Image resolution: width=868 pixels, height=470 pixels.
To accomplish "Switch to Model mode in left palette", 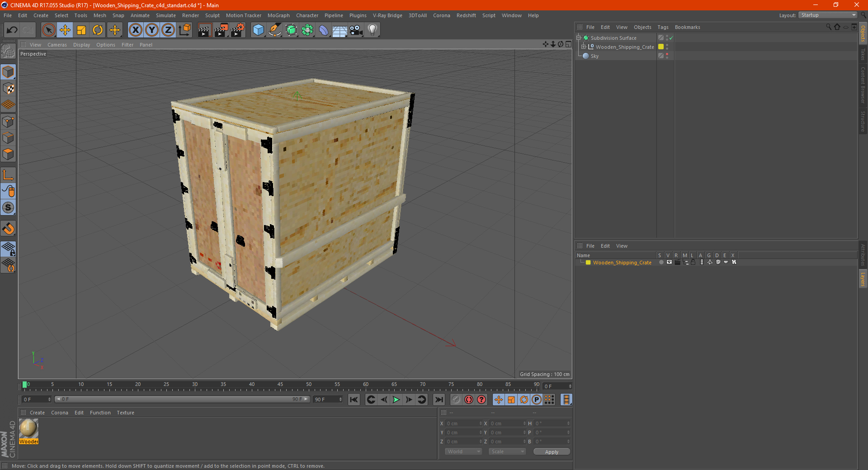I will (9, 72).
